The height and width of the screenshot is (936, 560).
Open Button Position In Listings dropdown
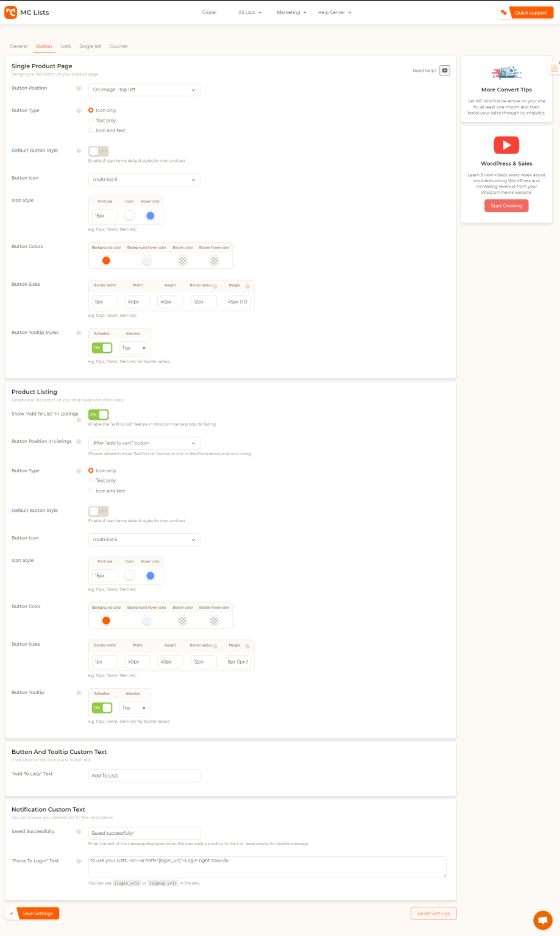coord(144,443)
